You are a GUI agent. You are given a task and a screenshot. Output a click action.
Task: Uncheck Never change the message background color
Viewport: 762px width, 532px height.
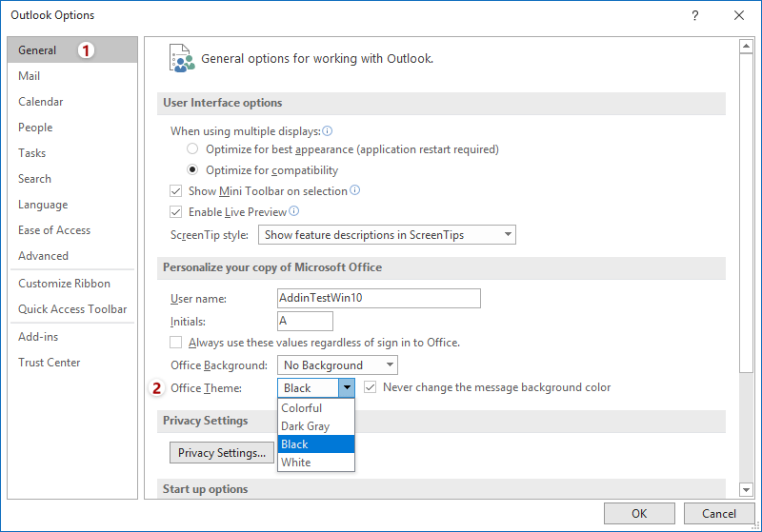tap(371, 387)
